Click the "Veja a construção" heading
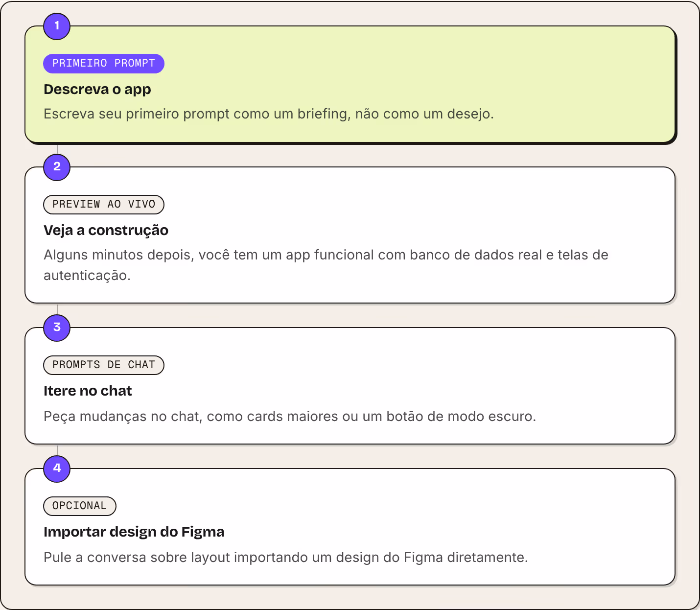The image size is (700, 610). point(106,230)
